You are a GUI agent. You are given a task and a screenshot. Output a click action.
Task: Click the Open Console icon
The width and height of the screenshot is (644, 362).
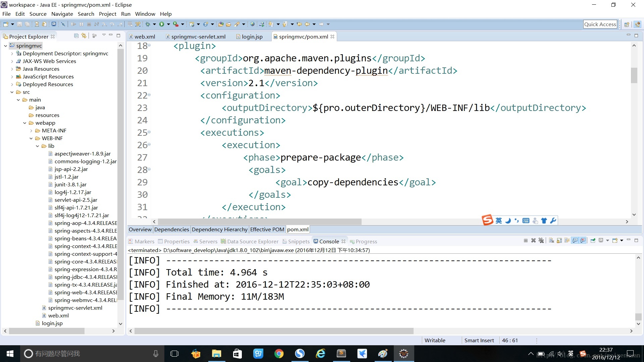(615, 241)
